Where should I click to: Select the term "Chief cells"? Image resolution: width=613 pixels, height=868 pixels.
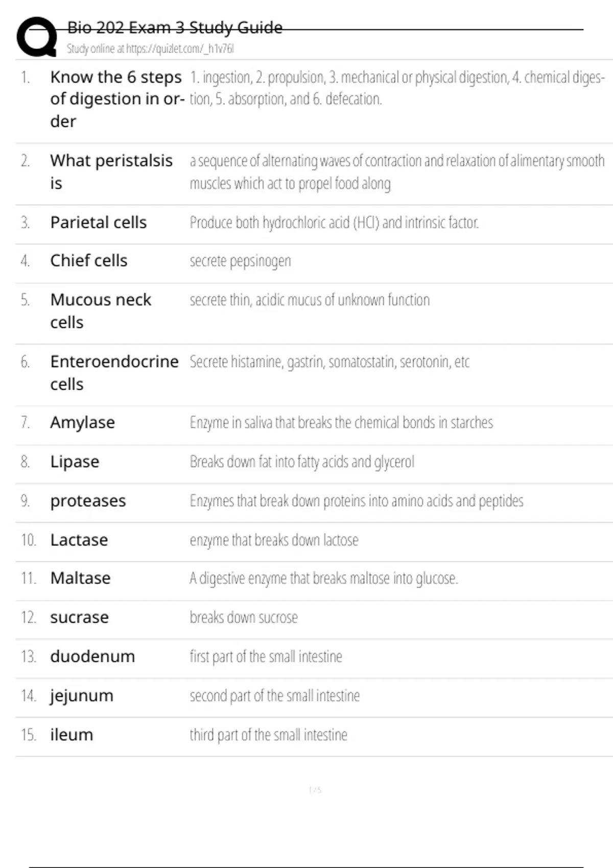(x=88, y=261)
